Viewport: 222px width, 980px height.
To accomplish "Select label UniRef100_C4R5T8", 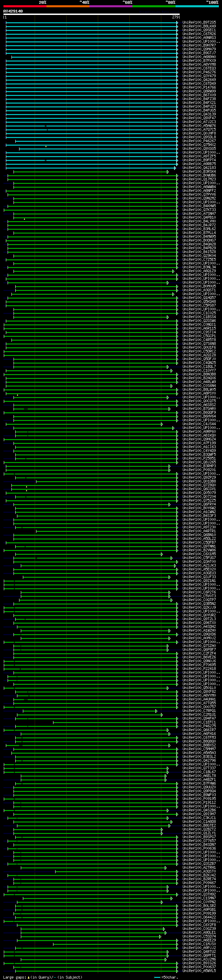I will pos(199,340).
